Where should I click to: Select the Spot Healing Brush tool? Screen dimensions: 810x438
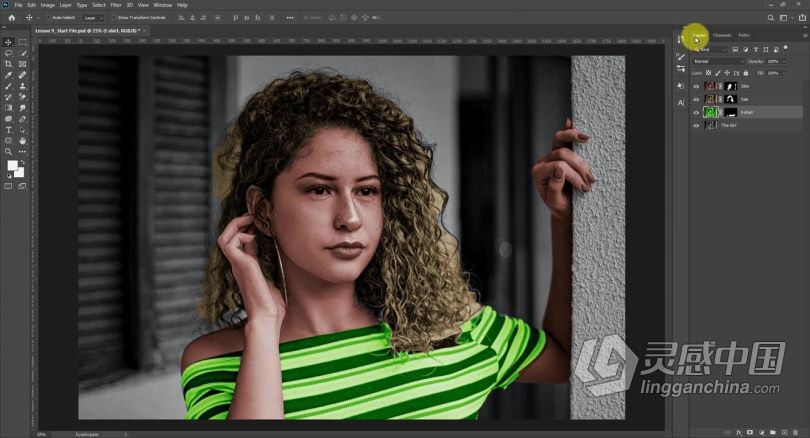[x=22, y=75]
